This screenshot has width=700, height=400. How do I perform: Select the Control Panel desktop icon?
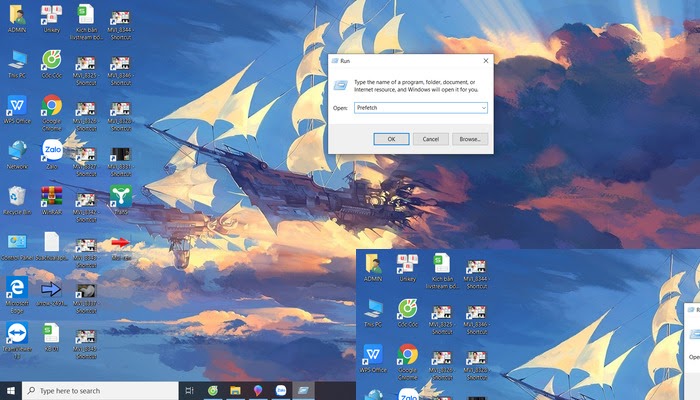[x=17, y=246]
